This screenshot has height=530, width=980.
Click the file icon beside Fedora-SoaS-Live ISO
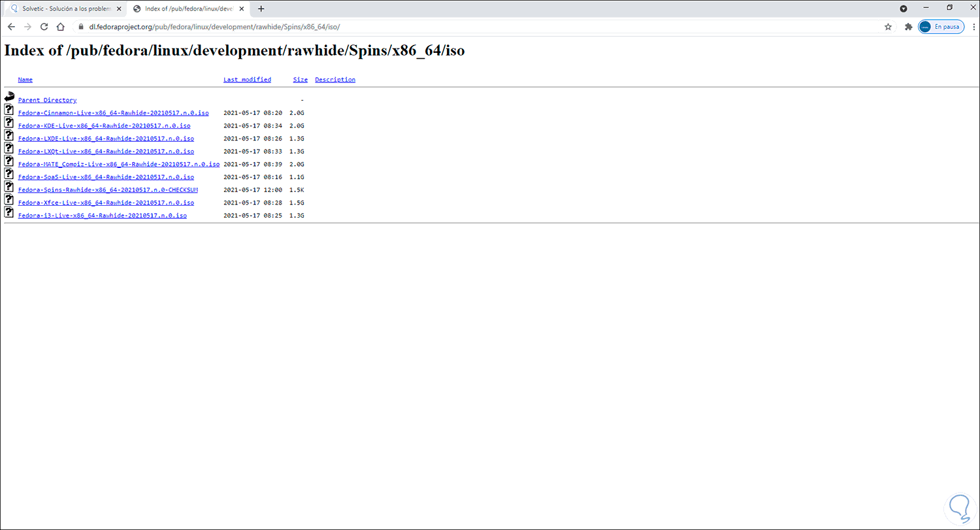9,174
